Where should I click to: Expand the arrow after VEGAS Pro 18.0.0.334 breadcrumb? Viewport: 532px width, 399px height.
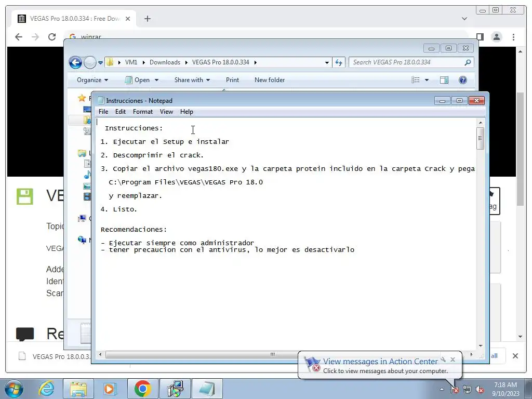(256, 62)
